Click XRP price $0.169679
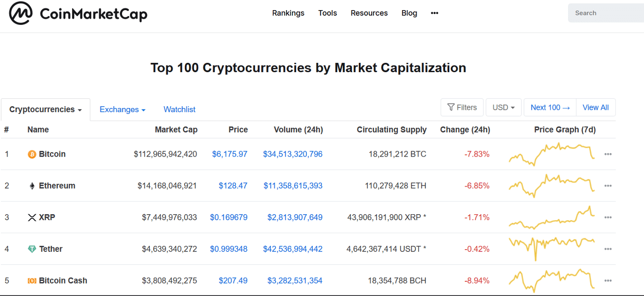 [x=229, y=217]
